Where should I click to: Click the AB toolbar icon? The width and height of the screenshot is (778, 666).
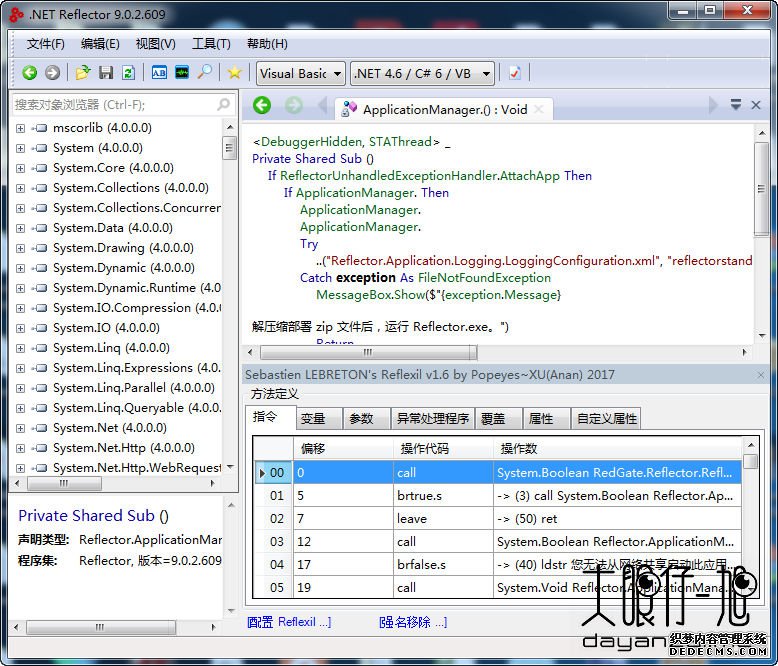tap(159, 73)
